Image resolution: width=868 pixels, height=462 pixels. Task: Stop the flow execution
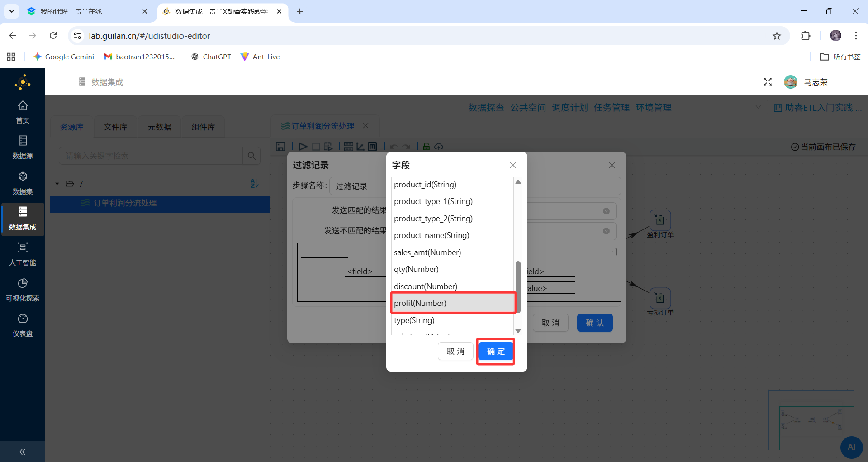[316, 146]
